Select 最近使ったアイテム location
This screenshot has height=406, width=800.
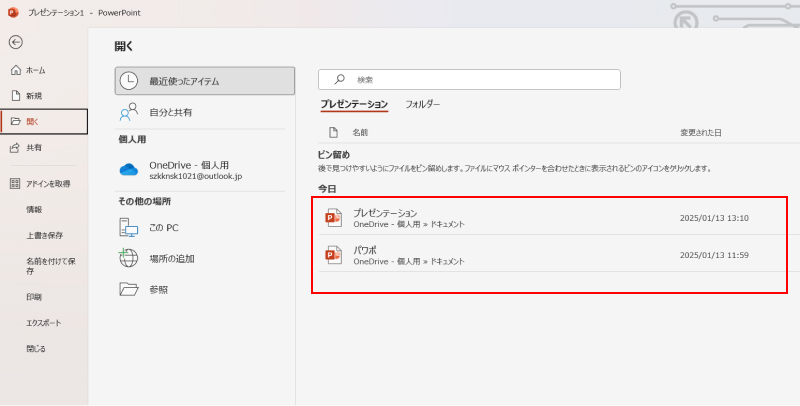tap(205, 81)
